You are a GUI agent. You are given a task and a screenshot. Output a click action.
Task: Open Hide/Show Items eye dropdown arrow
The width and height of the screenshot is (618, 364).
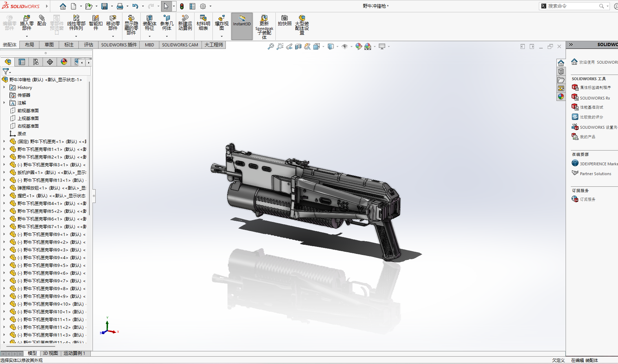[351, 46]
